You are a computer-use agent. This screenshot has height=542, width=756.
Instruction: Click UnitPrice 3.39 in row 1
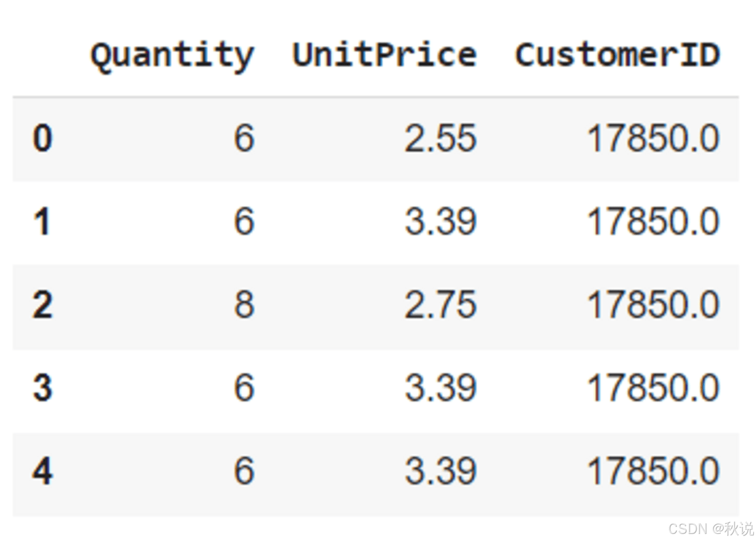pos(440,222)
